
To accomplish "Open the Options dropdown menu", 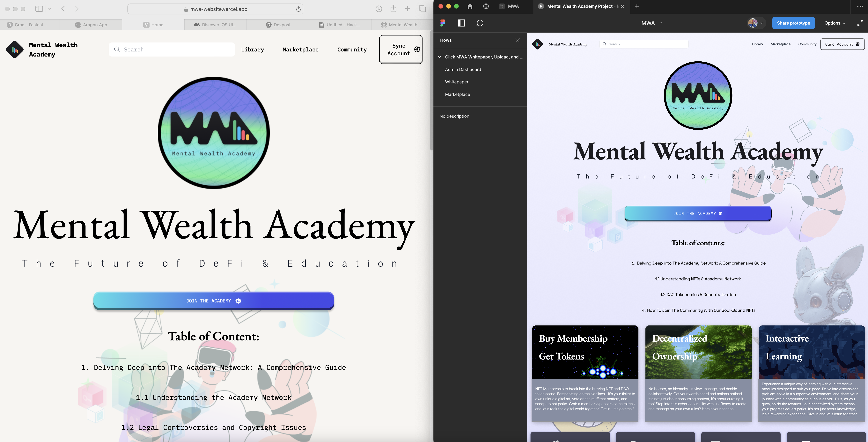I will [x=835, y=23].
